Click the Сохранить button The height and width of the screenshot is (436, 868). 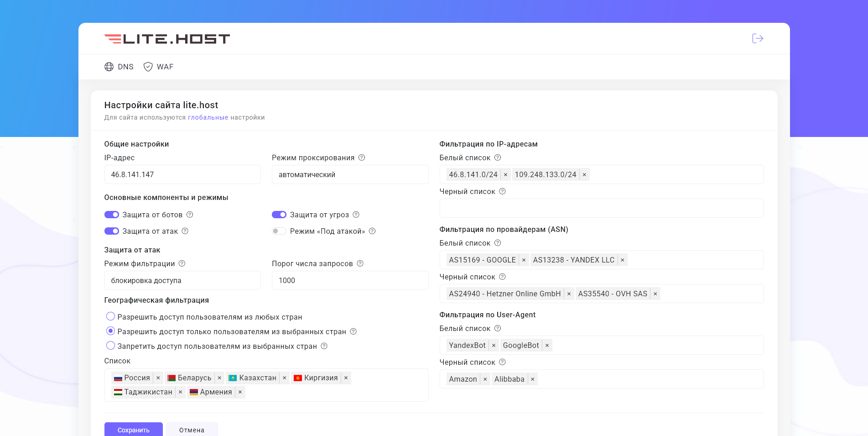(133, 430)
